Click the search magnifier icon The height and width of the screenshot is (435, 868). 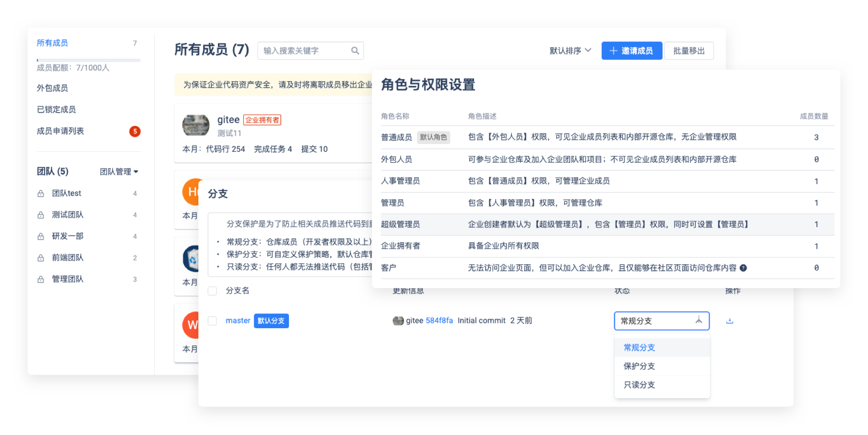355,51
